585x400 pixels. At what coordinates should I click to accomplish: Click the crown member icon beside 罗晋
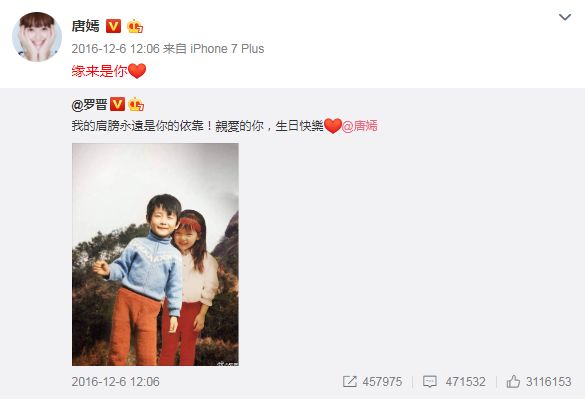(x=136, y=104)
